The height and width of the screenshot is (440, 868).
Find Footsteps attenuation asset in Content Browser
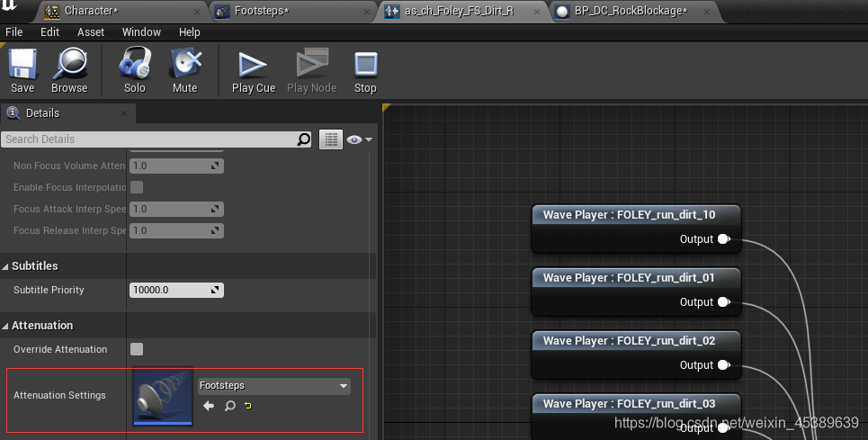(x=229, y=406)
